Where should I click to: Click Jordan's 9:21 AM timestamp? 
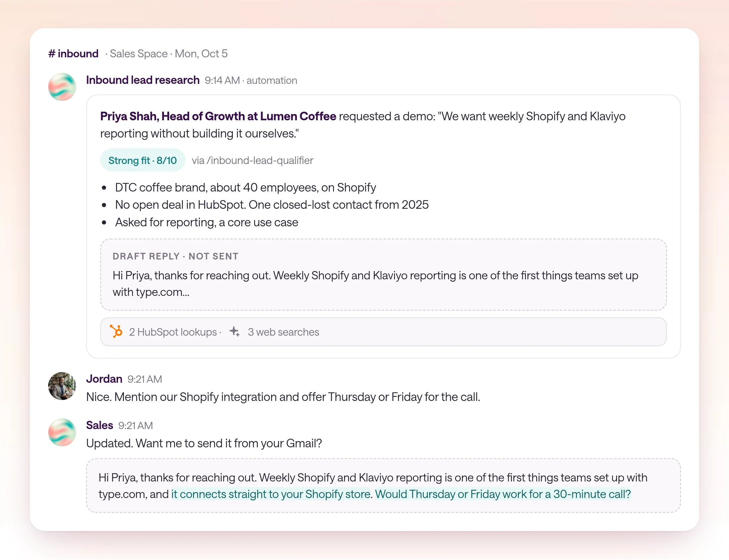[x=145, y=379]
